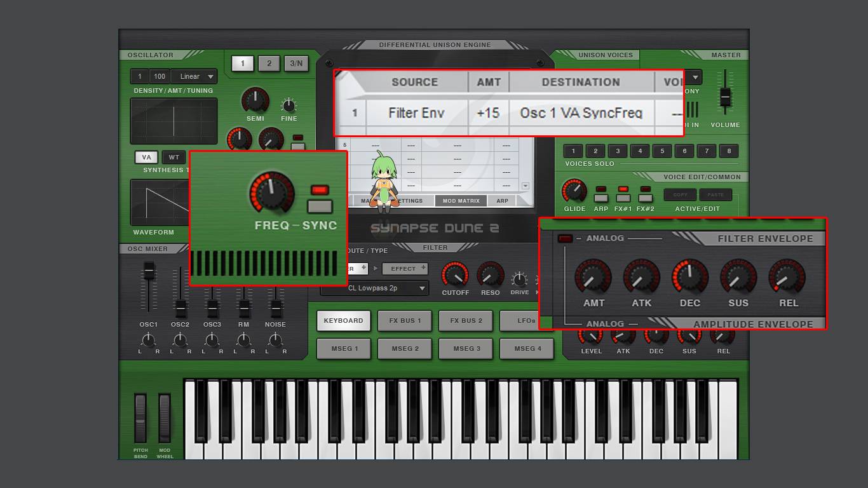The width and height of the screenshot is (868, 488).
Task: Click the OSC1 pan knob
Action: pos(149,341)
